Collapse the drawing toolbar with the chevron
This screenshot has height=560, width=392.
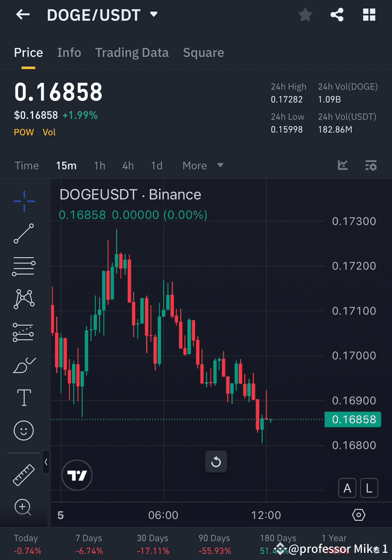(x=46, y=462)
